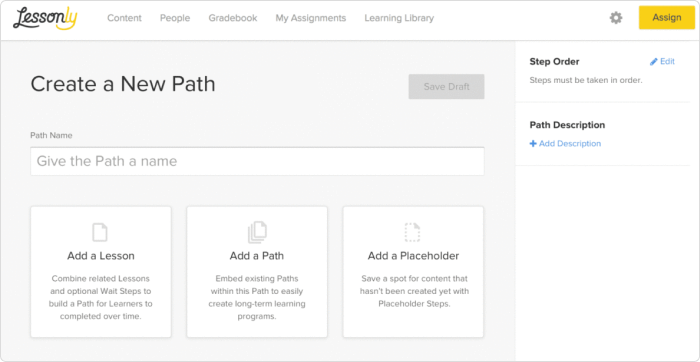Click the 'Embed existing Paths' description text
Image resolution: width=700 pixels, height=362 pixels.
257,297
